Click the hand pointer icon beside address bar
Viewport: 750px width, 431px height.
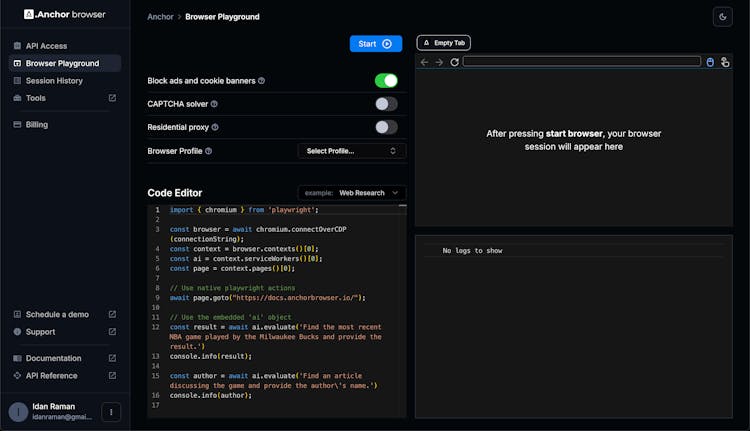click(724, 62)
